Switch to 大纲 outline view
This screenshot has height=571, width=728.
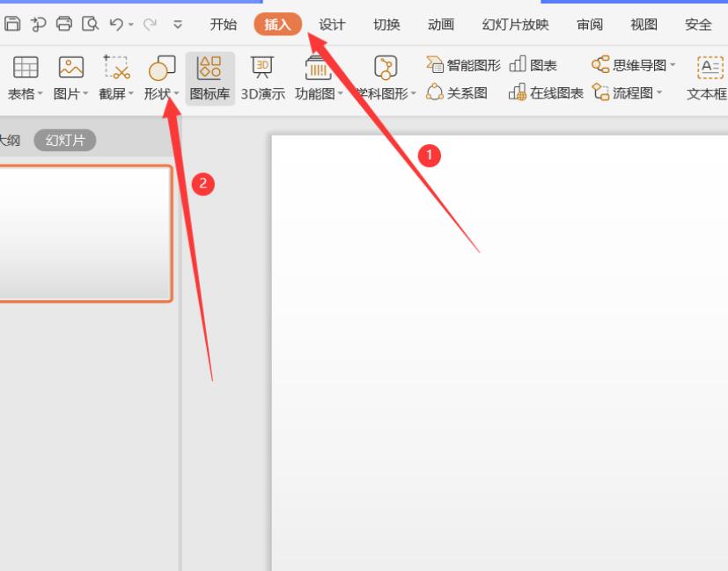pos(10,140)
